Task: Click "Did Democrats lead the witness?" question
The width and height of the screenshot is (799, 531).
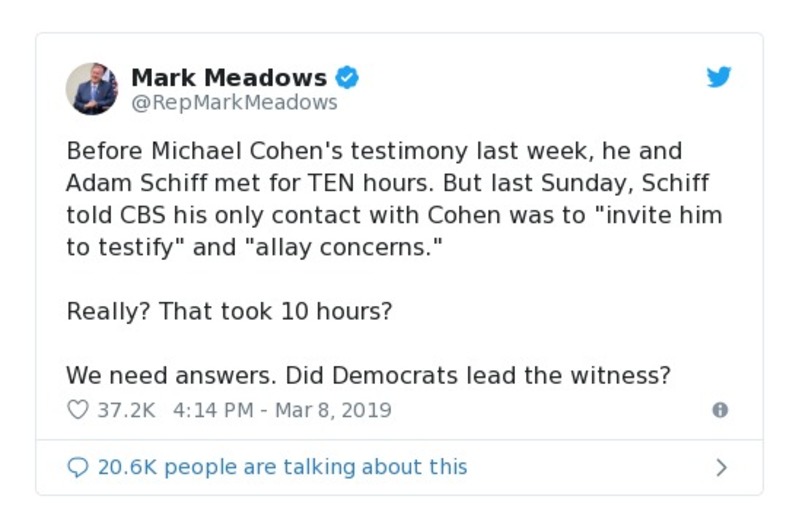Action: [477, 376]
